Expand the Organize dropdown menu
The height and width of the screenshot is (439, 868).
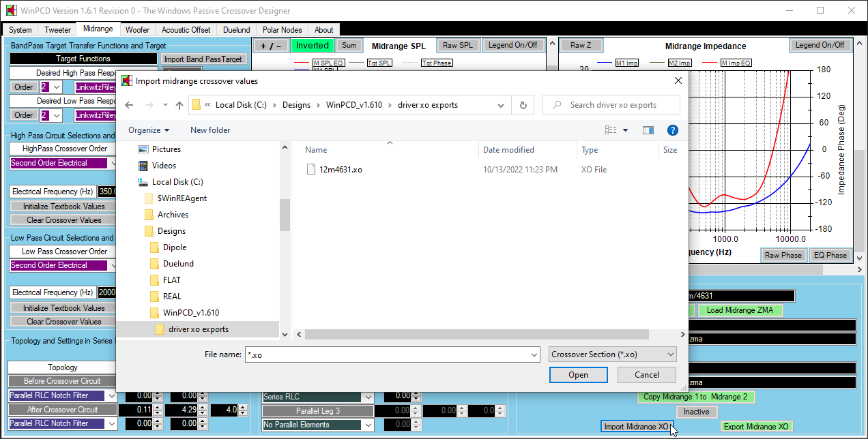coord(149,130)
